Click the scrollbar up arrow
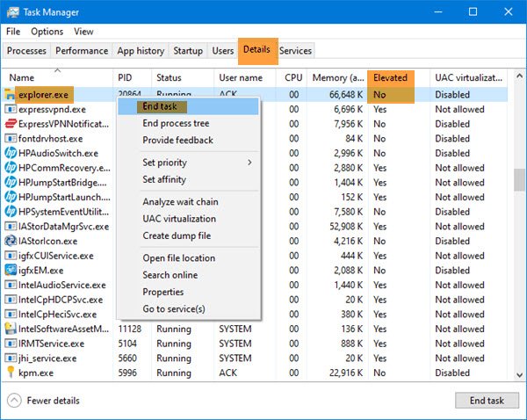527x420 pixels. pos(520,76)
